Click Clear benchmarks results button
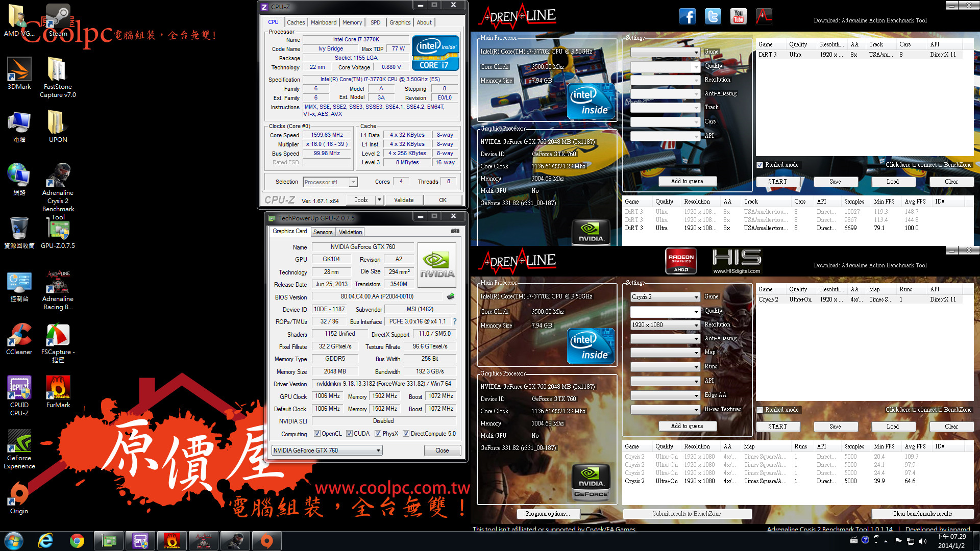Viewport: 980px width, 551px height. pos(922,514)
